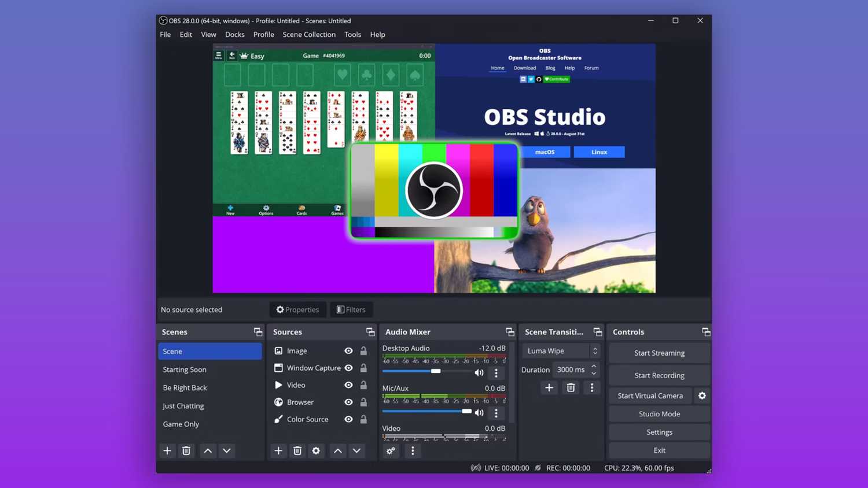The image size is (868, 488).
Task: Open the Scene Collection menu
Action: pyautogui.click(x=308, y=35)
